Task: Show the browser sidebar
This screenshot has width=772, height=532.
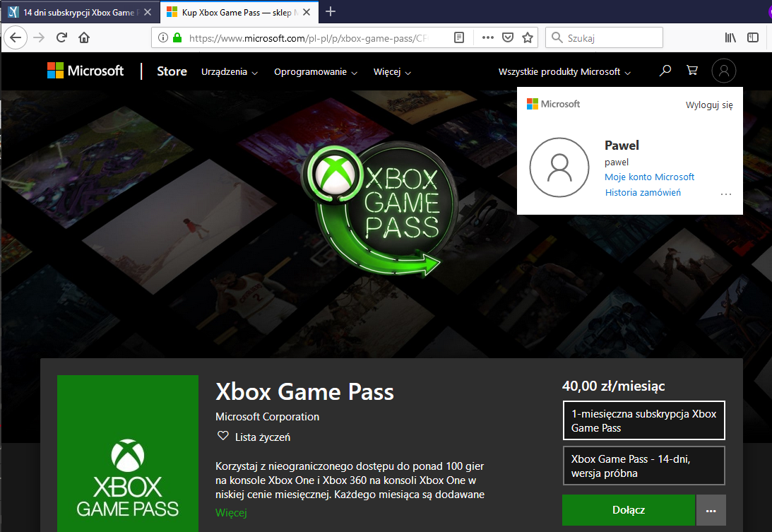Action: click(753, 37)
